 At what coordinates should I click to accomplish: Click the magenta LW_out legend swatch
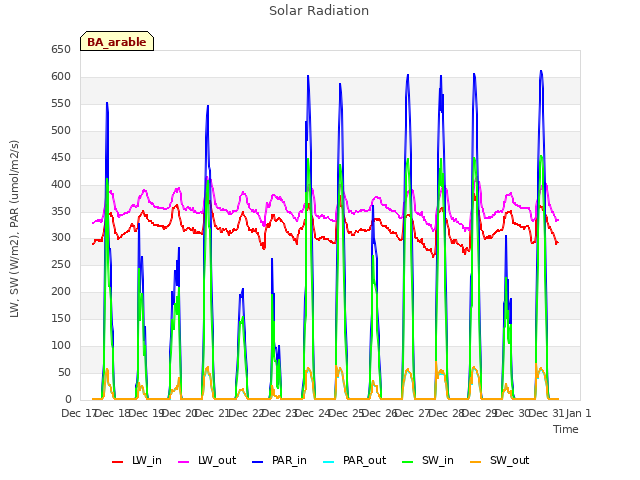pos(184,462)
